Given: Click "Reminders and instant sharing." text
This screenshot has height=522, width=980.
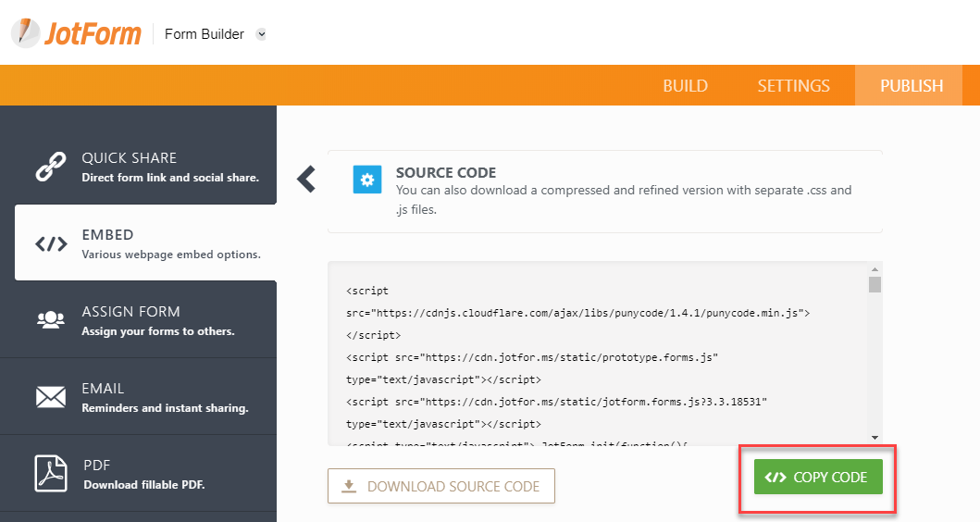Looking at the screenshot, I should pos(165,408).
